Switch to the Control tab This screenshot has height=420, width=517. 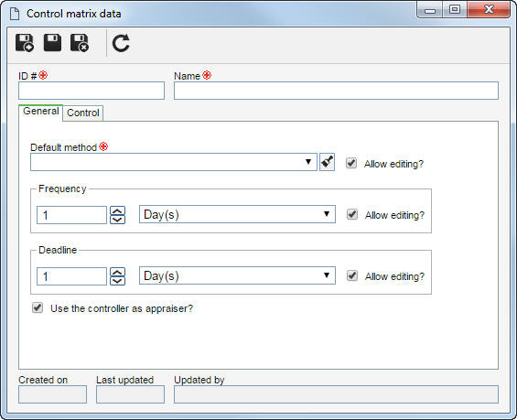pyautogui.click(x=83, y=113)
